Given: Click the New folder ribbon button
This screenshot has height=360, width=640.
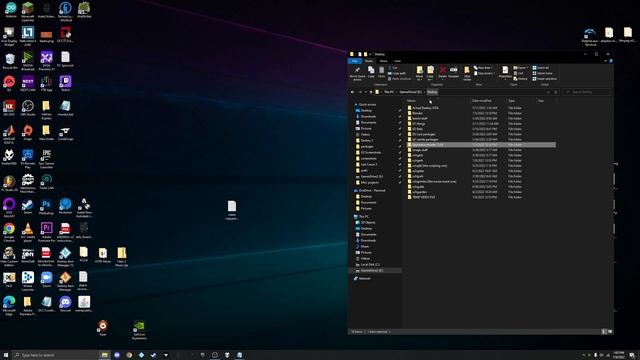Looking at the screenshot, I should click(467, 73).
